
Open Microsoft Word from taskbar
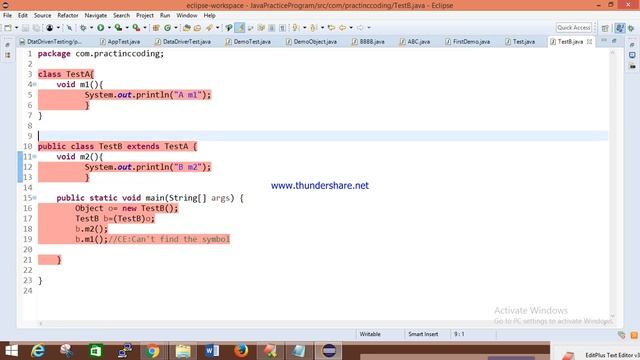pos(211,351)
